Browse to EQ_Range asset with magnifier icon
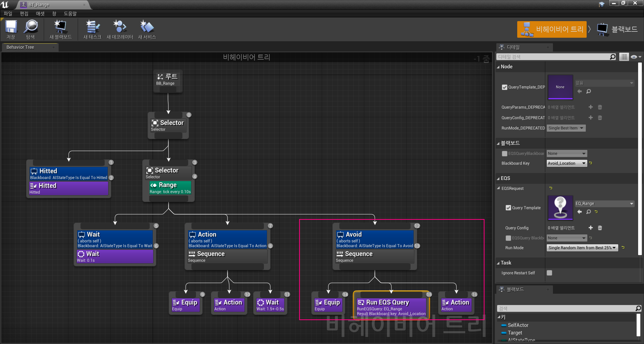 pyautogui.click(x=588, y=212)
